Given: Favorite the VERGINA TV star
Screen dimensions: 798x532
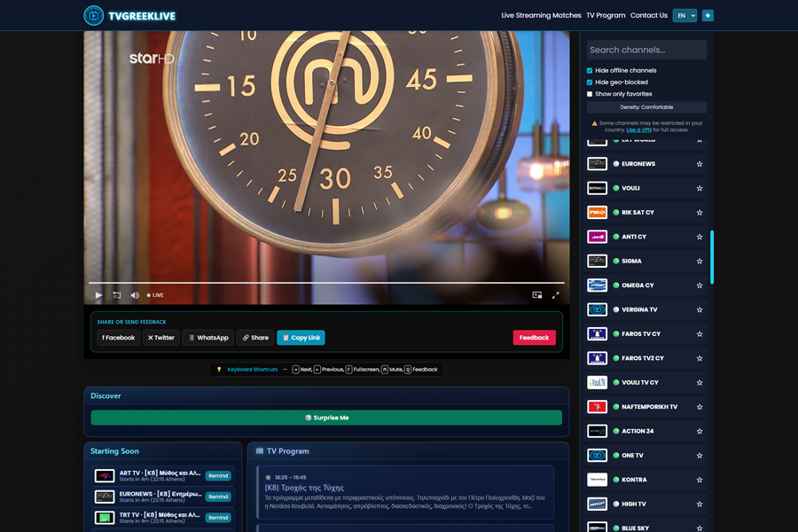Looking at the screenshot, I should click(700, 309).
